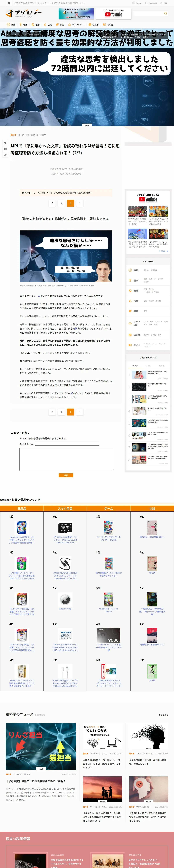Open the YouTube channel banner in the header
The width and height of the screenshot is (174, 868).
click(x=114, y=13)
